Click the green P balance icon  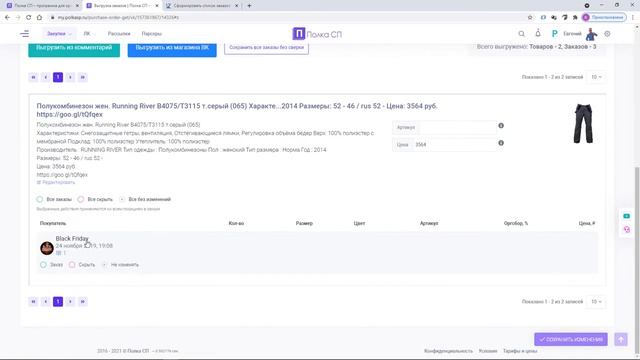(554, 34)
